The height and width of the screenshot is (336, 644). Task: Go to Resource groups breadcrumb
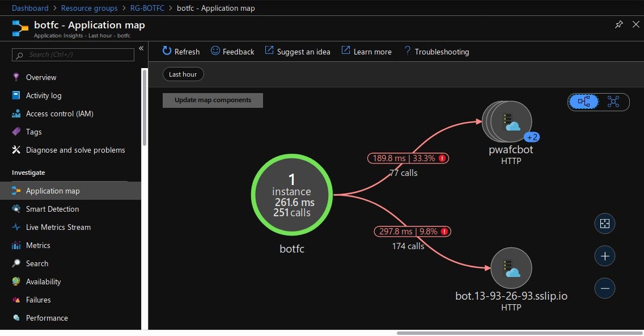click(x=89, y=8)
